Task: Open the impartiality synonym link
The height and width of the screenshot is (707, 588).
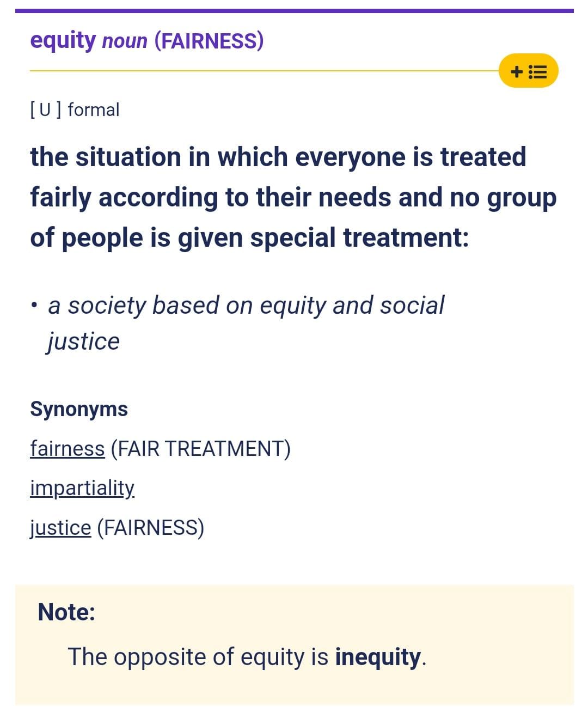Action: (82, 489)
